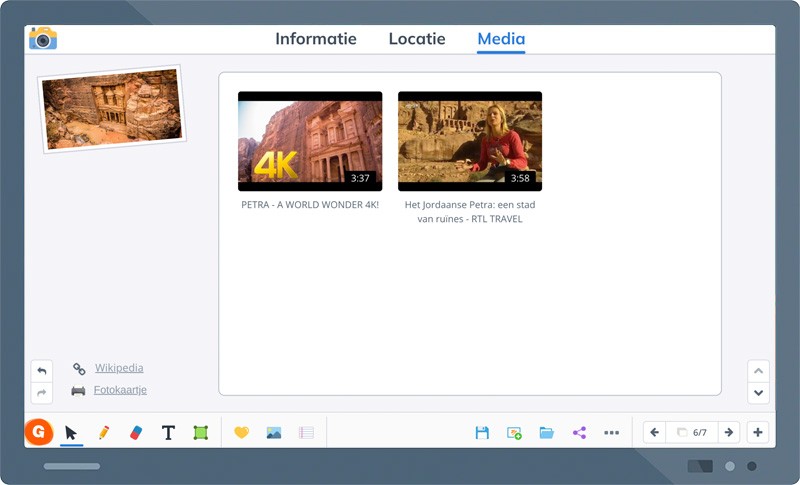Open the Wikipedia link
The image size is (800, 485).
point(119,368)
